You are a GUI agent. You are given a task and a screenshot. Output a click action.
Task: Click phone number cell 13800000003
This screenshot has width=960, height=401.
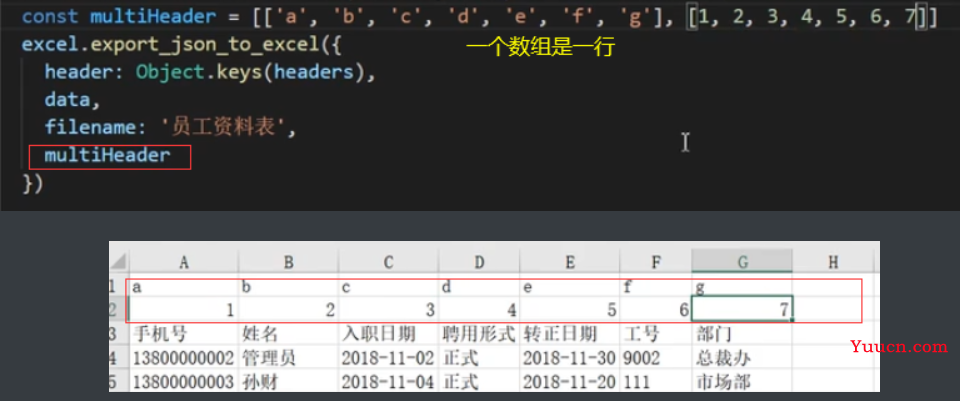[183, 381]
